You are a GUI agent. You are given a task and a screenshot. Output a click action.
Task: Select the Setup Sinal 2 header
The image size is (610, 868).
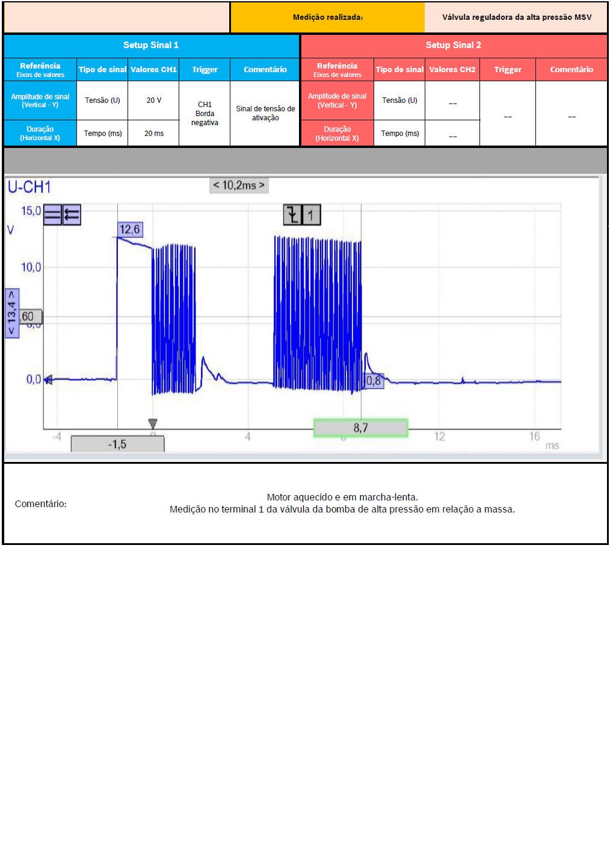click(x=454, y=45)
